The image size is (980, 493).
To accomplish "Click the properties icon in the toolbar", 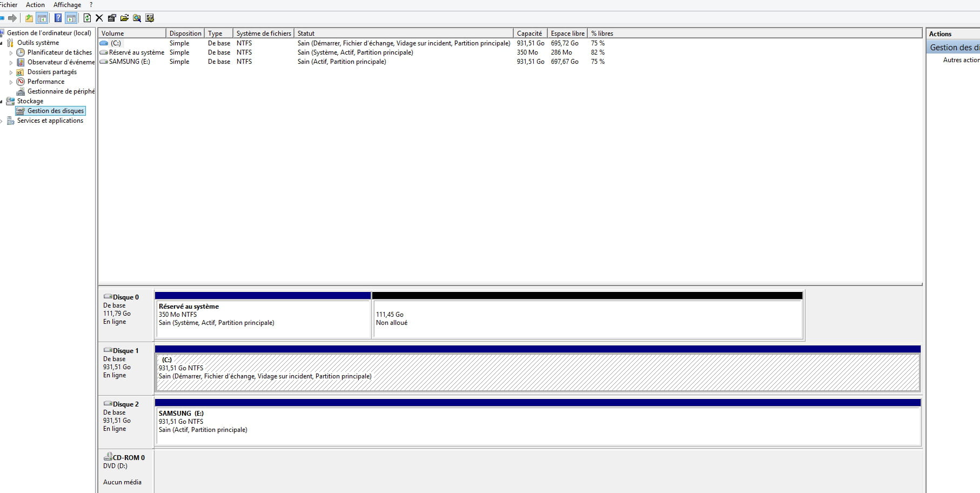I will tap(112, 18).
